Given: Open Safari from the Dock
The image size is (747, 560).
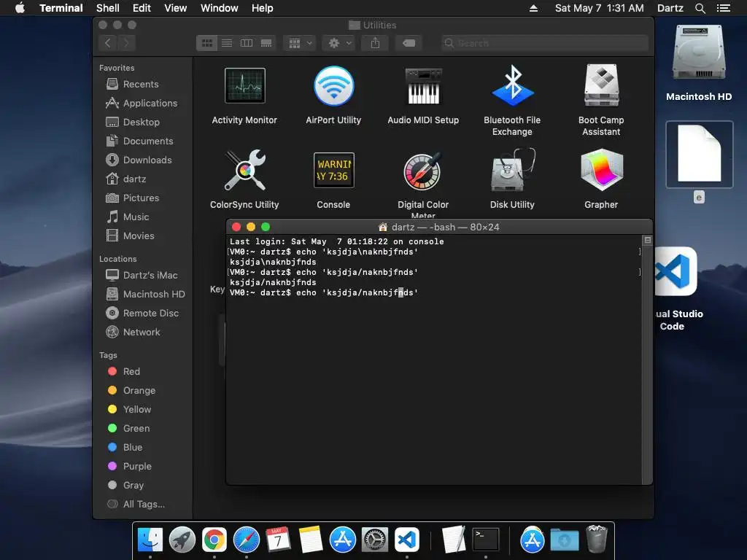Looking at the screenshot, I should tap(247, 540).
